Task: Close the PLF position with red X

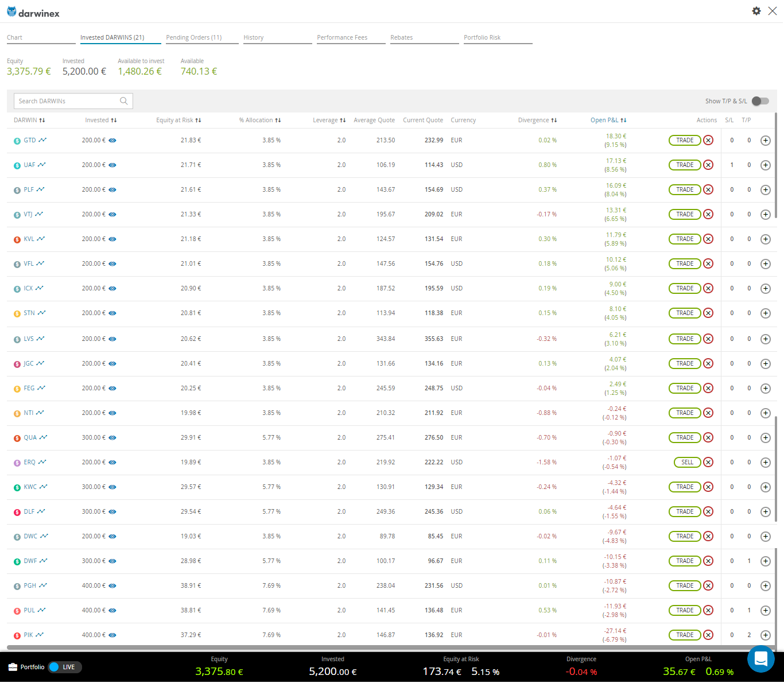Action: click(x=708, y=189)
